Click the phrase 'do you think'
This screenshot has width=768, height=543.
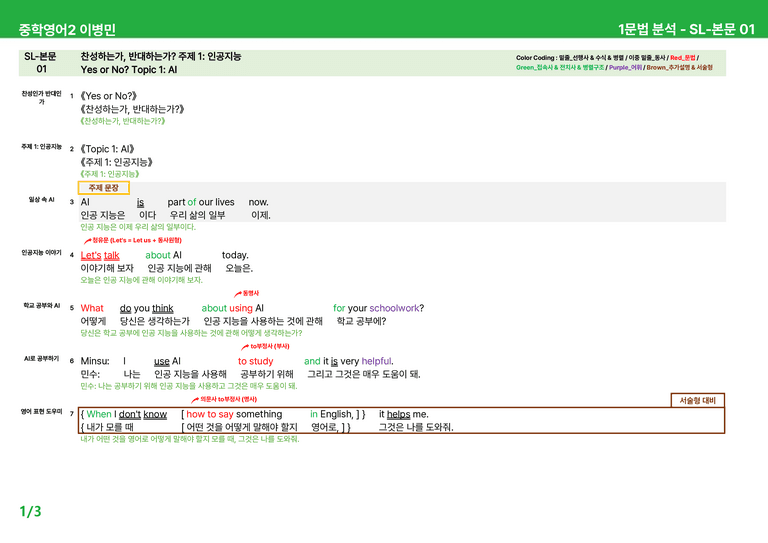click(146, 308)
